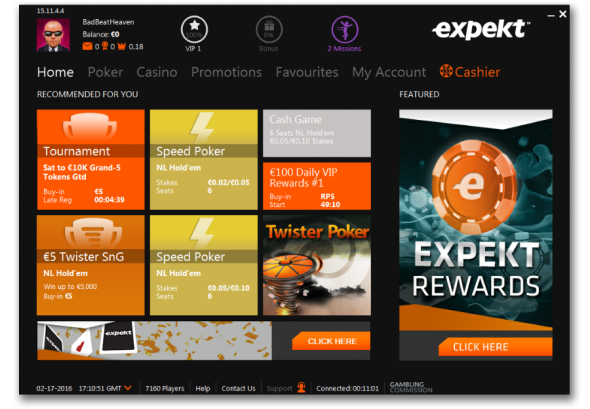Switch to the Casino tab
This screenshot has width=590, height=409.
click(x=157, y=72)
